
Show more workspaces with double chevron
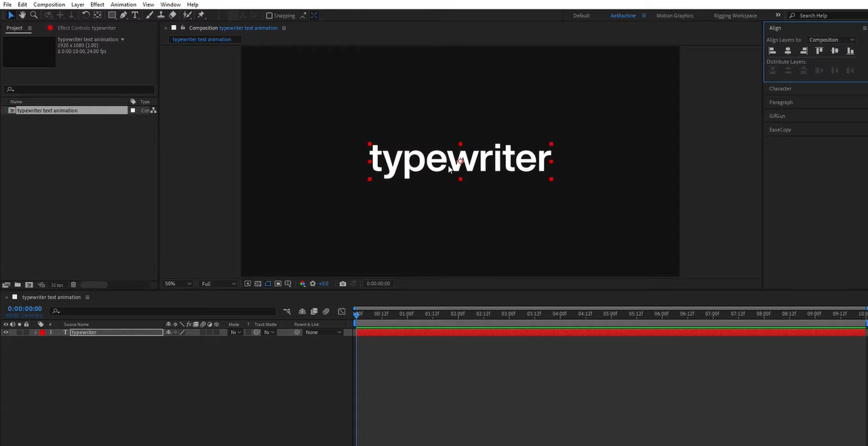pyautogui.click(x=778, y=15)
